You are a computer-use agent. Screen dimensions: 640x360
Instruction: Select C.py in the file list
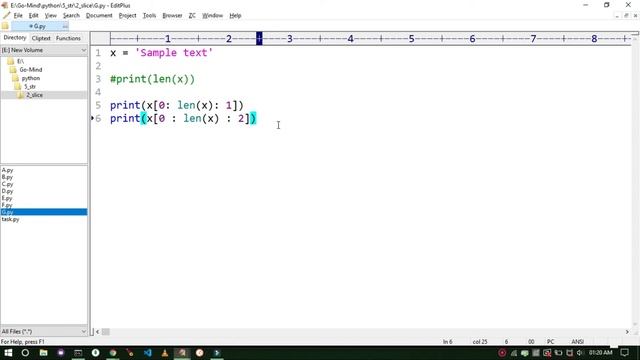7,184
